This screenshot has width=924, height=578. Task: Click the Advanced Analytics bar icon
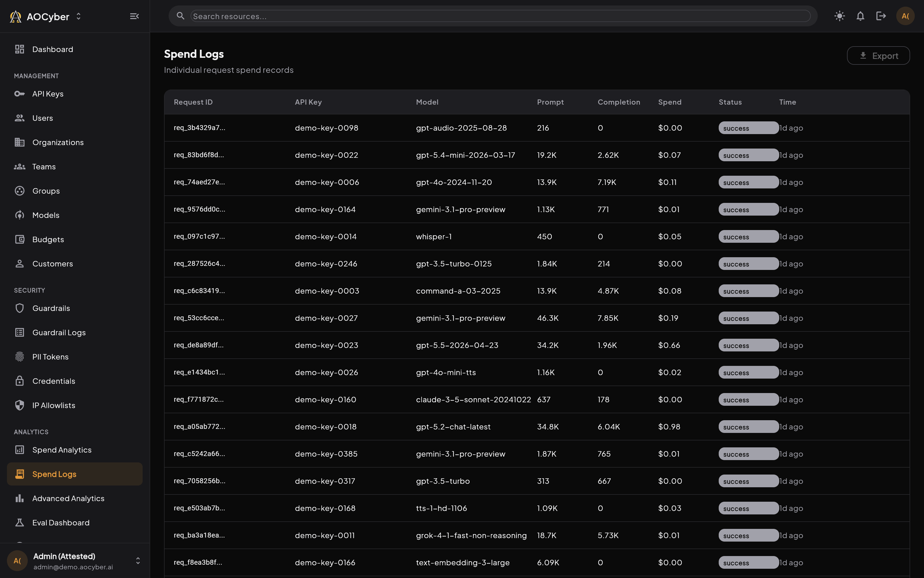click(19, 499)
